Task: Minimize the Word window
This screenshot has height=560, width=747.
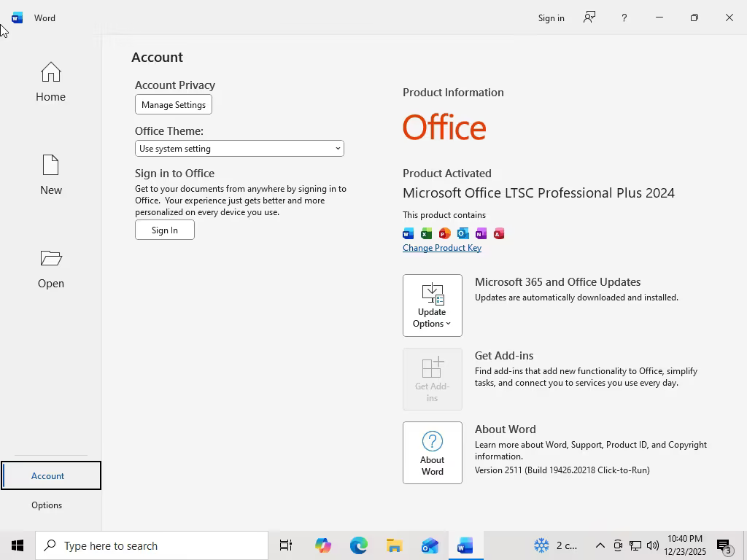Action: pos(659,17)
